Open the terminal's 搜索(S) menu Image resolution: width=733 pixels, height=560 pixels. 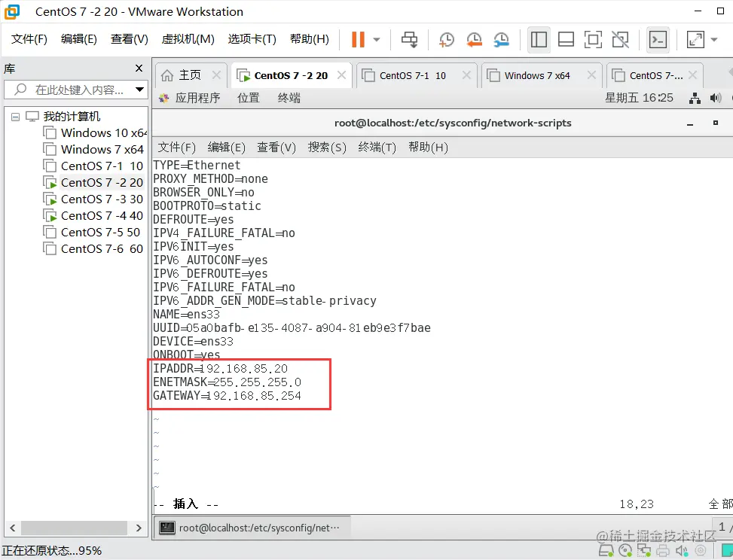pos(326,148)
